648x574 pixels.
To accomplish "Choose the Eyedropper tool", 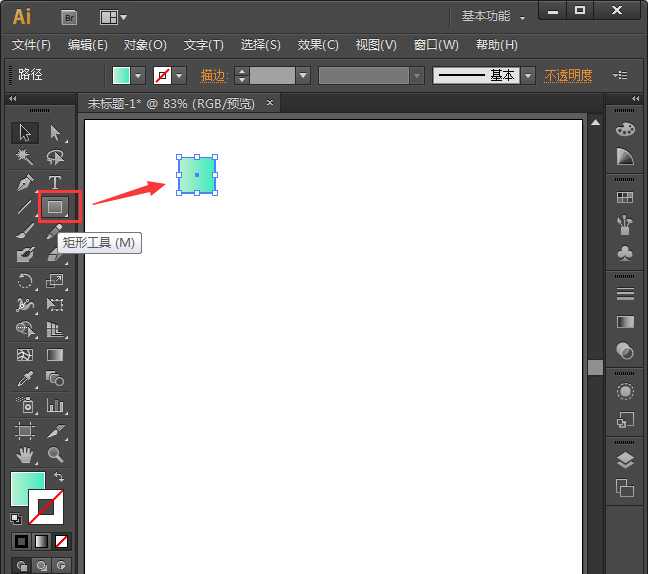I will tap(25, 379).
